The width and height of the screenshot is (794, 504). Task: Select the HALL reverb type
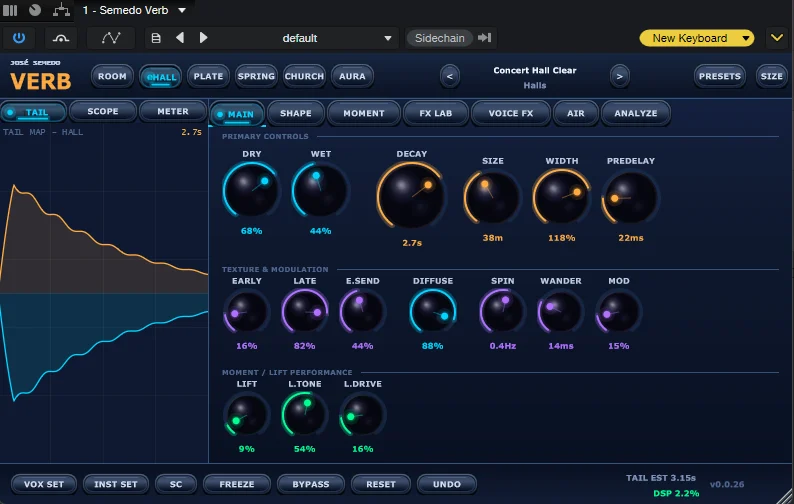161,77
